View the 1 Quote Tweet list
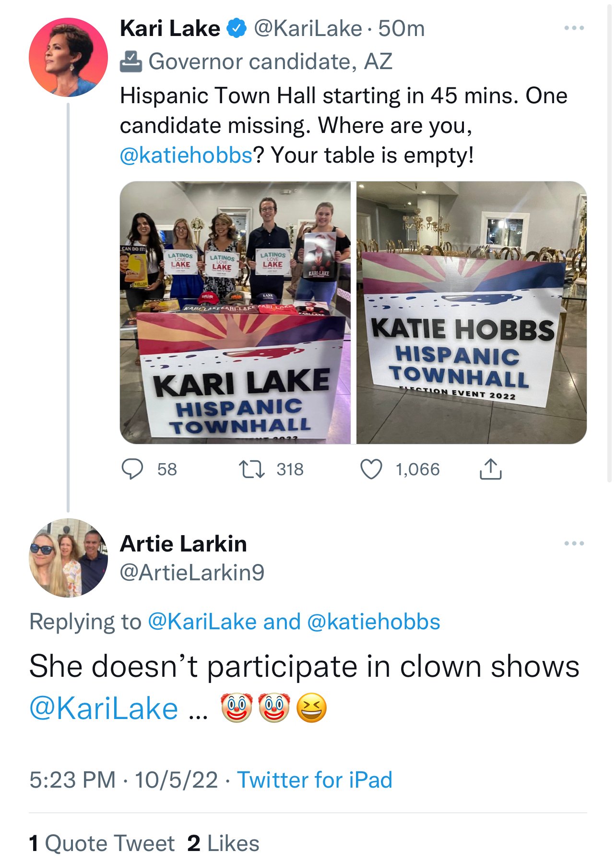This screenshot has width=616, height=863. click(102, 843)
